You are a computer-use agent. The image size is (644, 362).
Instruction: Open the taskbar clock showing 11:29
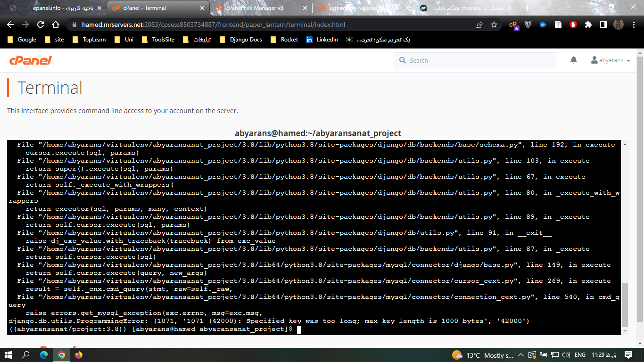pos(603,355)
